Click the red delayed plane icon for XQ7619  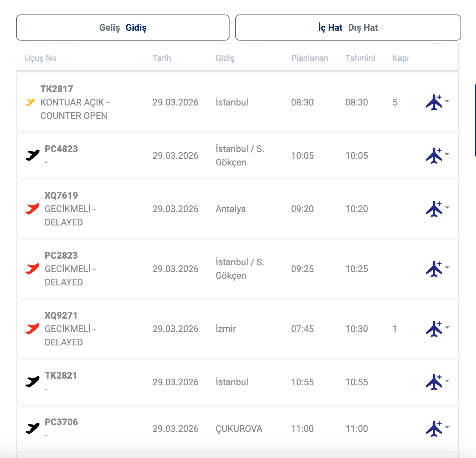tap(32, 209)
